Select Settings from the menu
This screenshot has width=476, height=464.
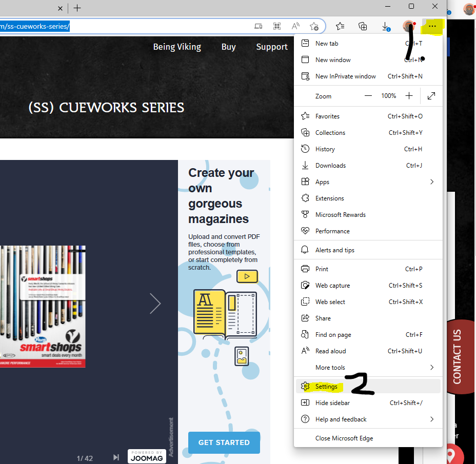326,386
